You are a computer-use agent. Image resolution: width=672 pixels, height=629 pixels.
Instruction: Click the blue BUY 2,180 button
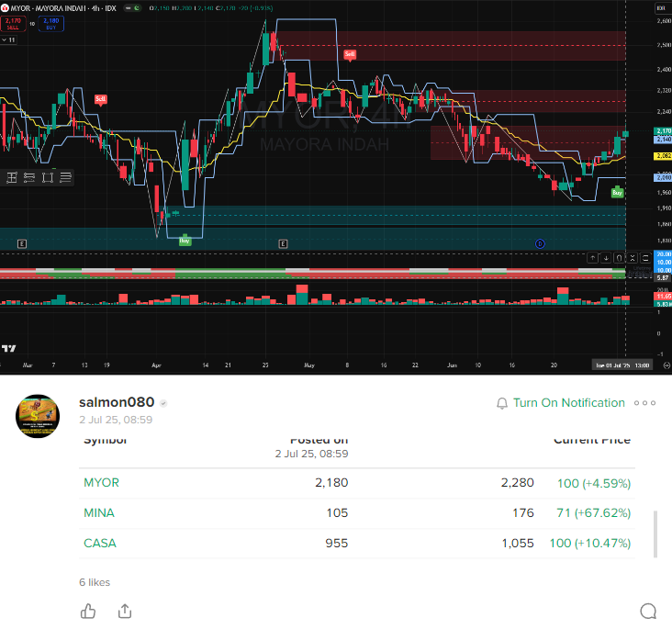pos(52,22)
